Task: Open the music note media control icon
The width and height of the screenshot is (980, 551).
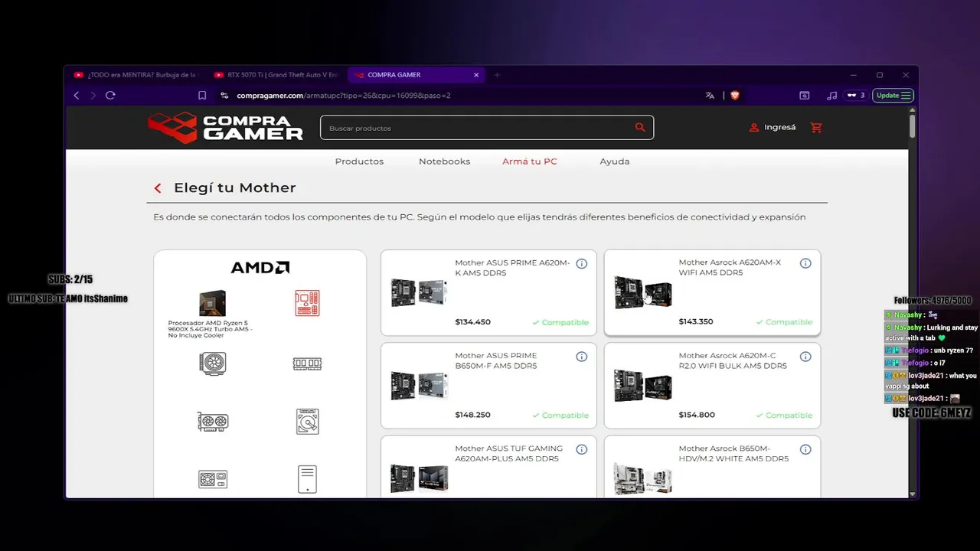Action: click(831, 96)
